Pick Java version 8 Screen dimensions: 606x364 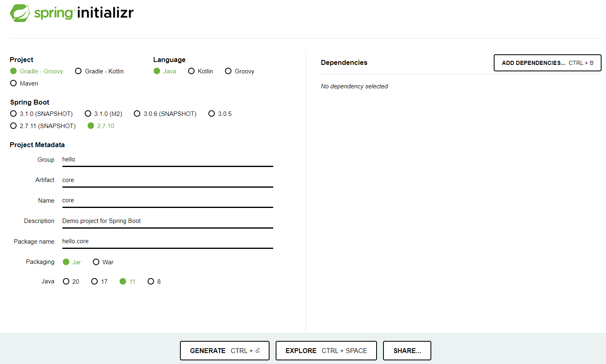click(x=154, y=282)
